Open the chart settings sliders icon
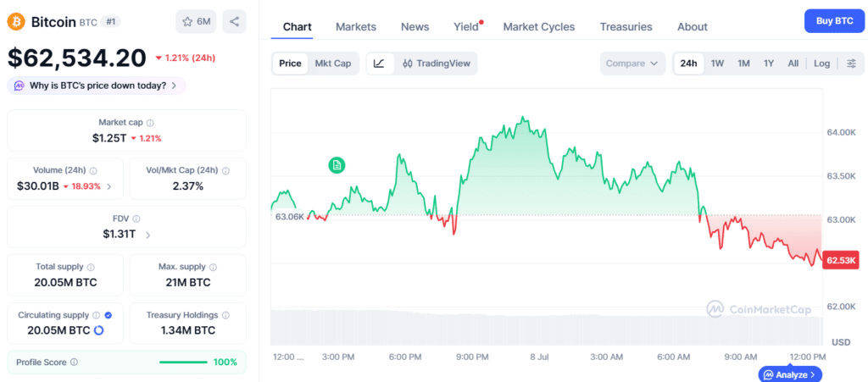This screenshot has height=382, width=868. click(x=851, y=64)
